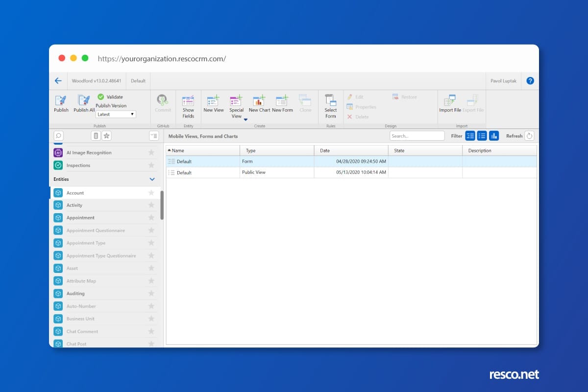Click the browser URL address text
This screenshot has width=588, height=392.
pyautogui.click(x=162, y=58)
